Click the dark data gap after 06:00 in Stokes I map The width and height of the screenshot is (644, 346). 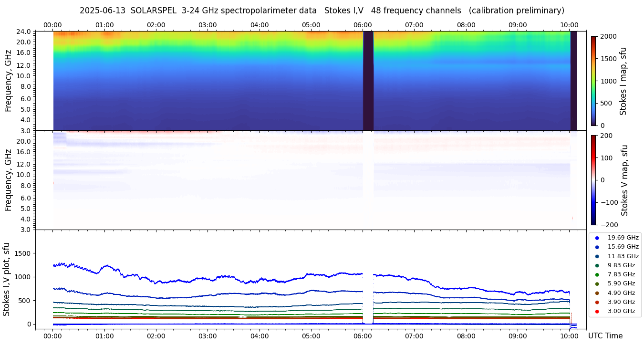(x=368, y=81)
